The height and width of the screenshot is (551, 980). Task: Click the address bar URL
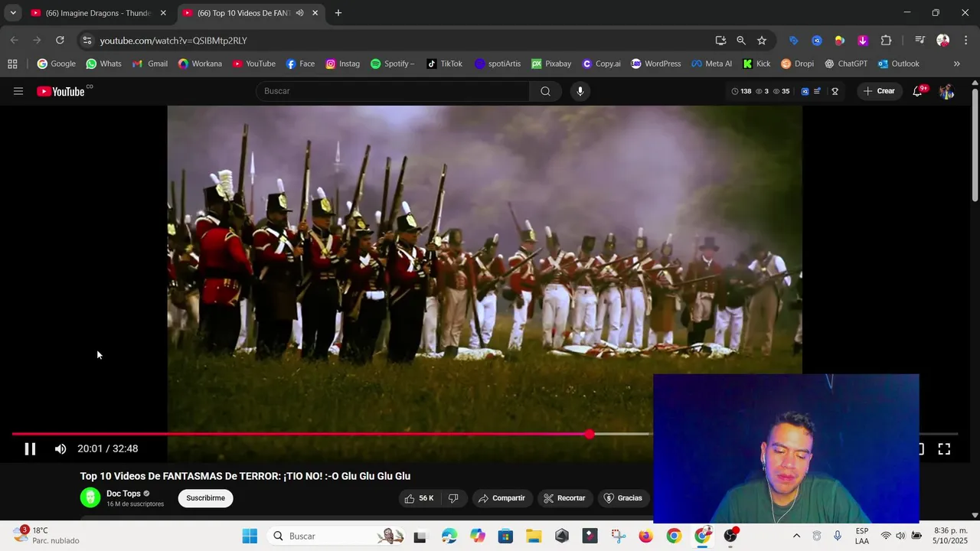point(173,41)
